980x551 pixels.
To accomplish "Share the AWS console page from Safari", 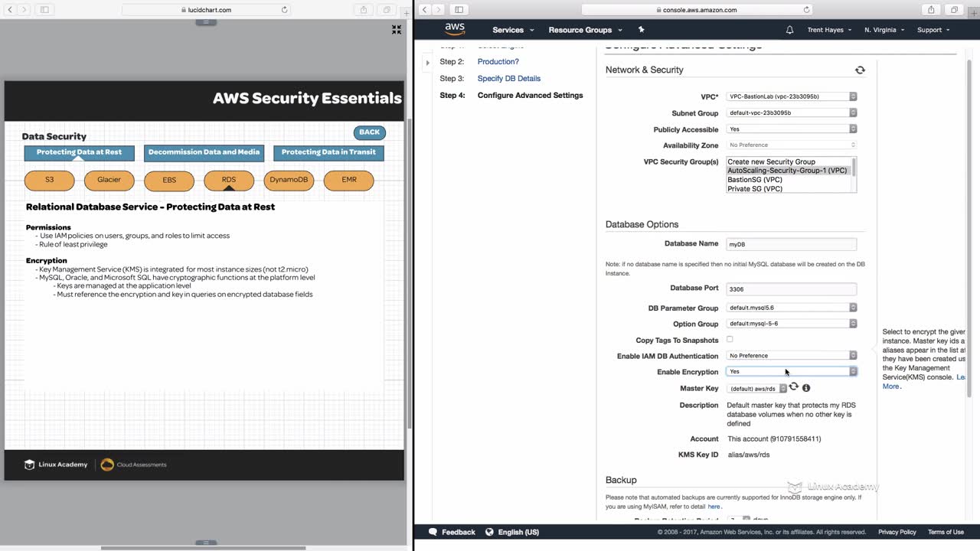I will coord(931,10).
